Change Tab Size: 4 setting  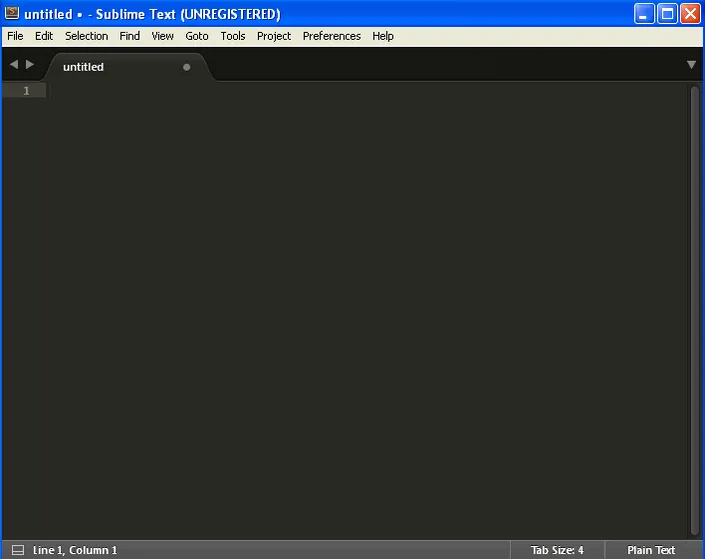(x=557, y=550)
